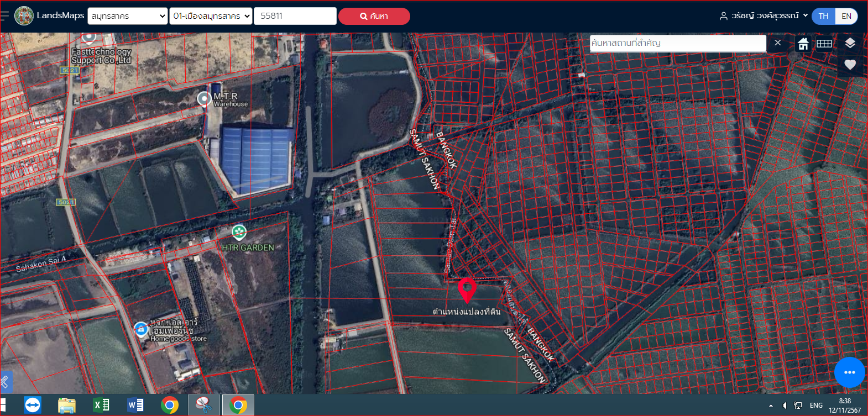Click the heart favorites icon
The image size is (868, 416).
[850, 65]
